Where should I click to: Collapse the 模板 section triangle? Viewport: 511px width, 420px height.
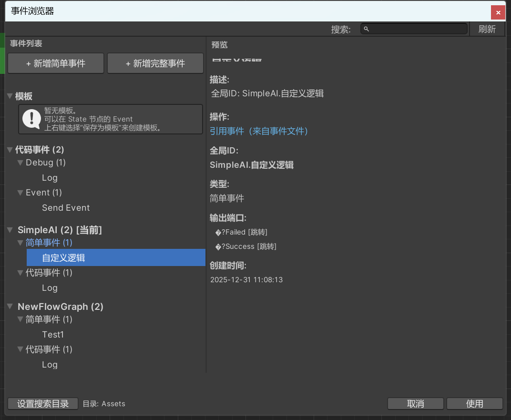point(10,96)
